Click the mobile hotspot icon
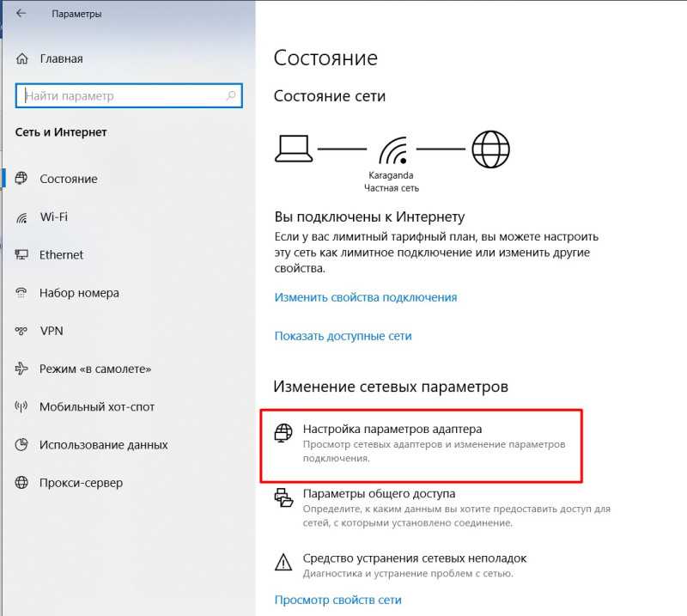This screenshot has width=687, height=616. 21,407
